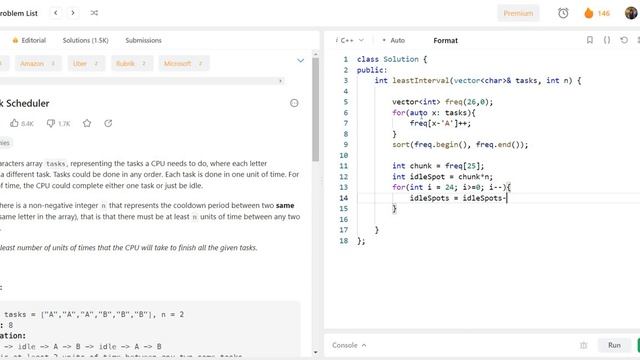This screenshot has width=640, height=360.
Task: Bookmark the code with bookmark icon
Action: point(589,40)
